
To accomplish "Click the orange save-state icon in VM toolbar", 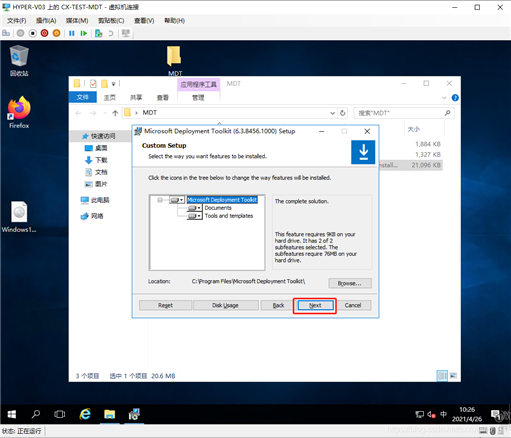I will (x=57, y=33).
